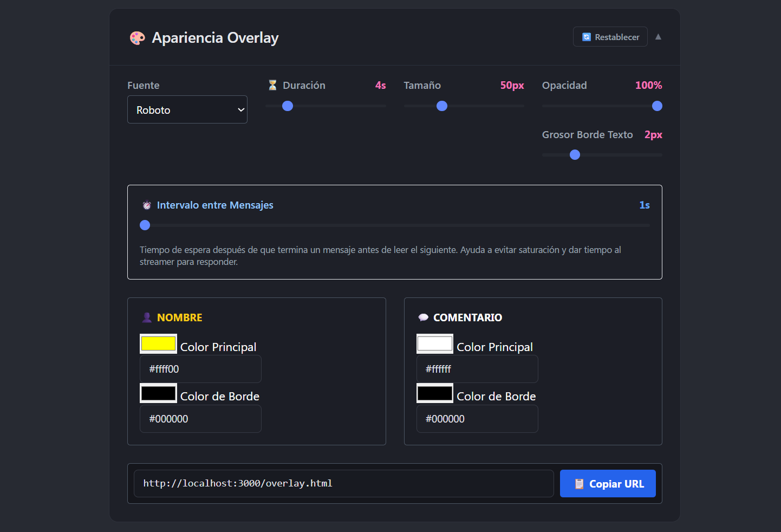Click the Intervalo entre Mensajes slider handle
This screenshot has width=781, height=532.
click(x=145, y=225)
